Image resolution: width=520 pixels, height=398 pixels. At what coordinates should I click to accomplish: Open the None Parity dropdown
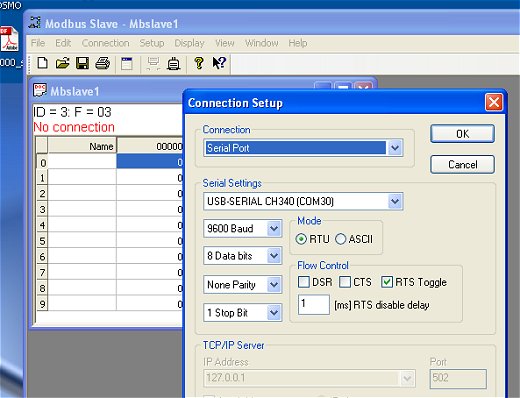coord(274,284)
